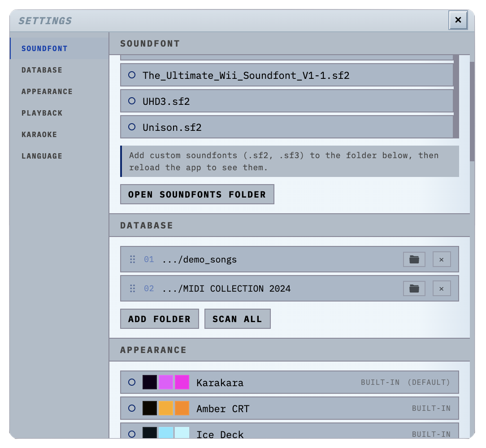Image resolution: width=486 pixels, height=448 pixels.
Task: Click row number 02 in database list
Action: coord(149,289)
